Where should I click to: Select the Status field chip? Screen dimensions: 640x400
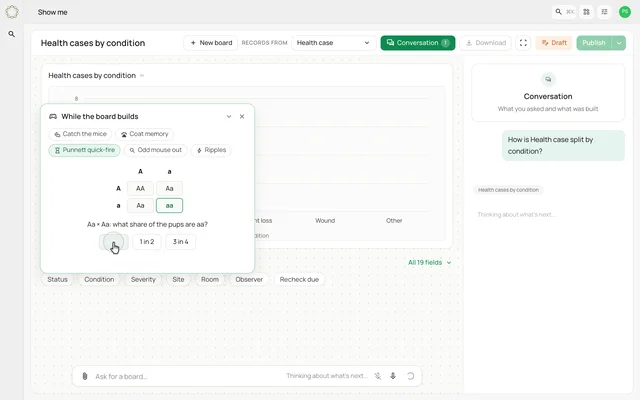[57, 280]
